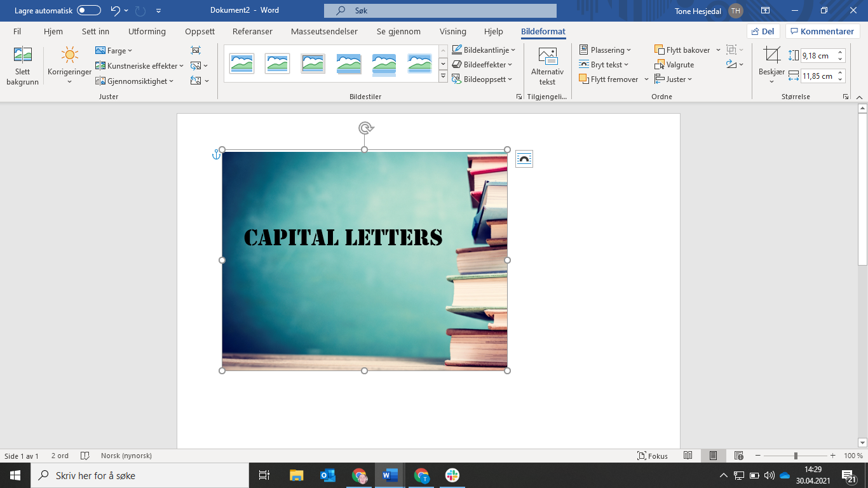Open the Bryt tekst dropdown

607,64
